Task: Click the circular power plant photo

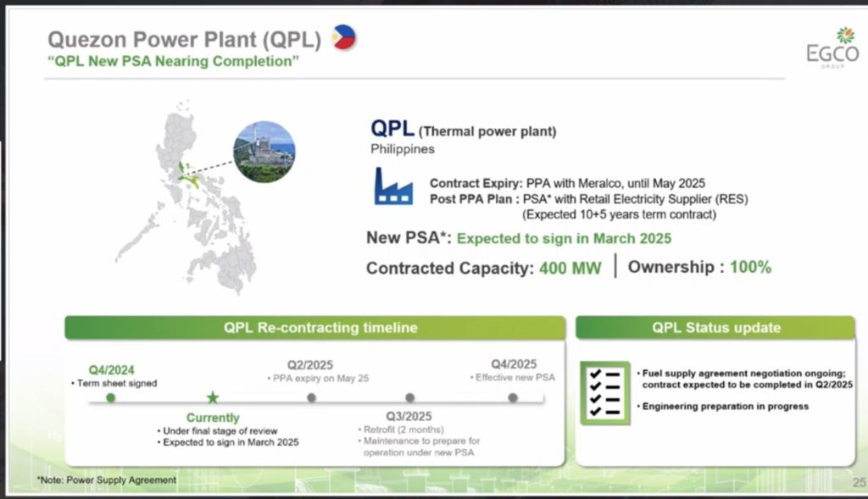Action: point(264,152)
